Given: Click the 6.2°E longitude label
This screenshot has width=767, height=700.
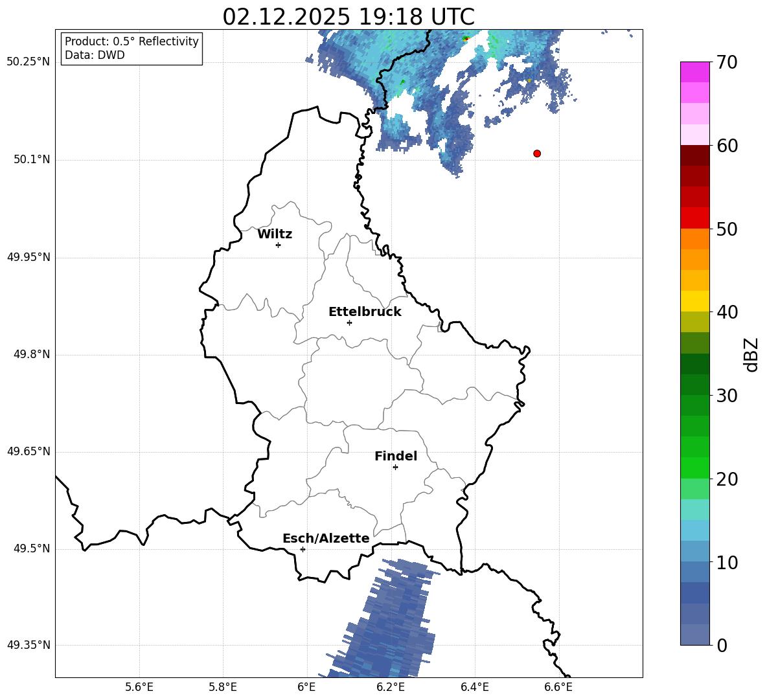Looking at the screenshot, I should 391,687.
